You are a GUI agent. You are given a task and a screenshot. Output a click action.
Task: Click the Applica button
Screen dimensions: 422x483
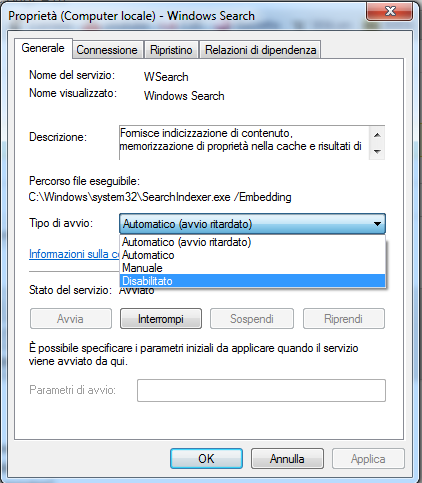[x=368, y=459]
